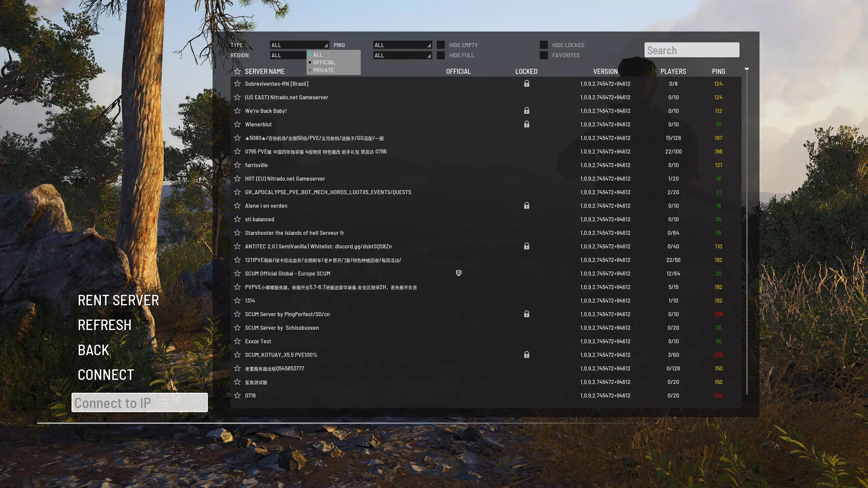
Task: Expand the Region dropdown
Action: tap(288, 55)
